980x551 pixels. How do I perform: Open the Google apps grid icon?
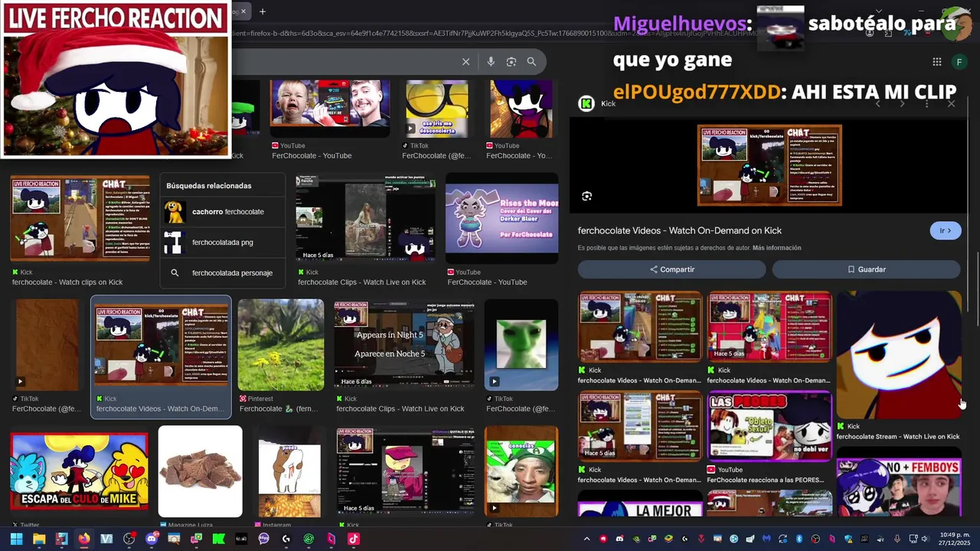936,62
